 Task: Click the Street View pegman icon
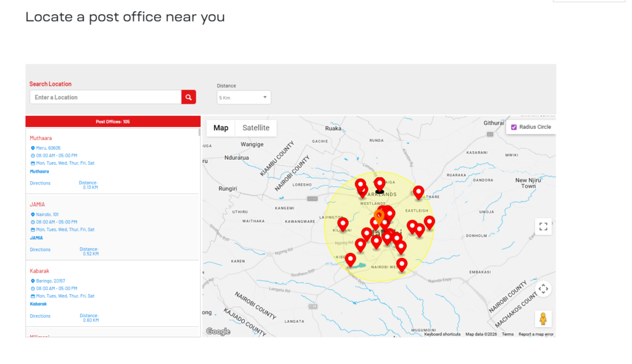(x=543, y=319)
